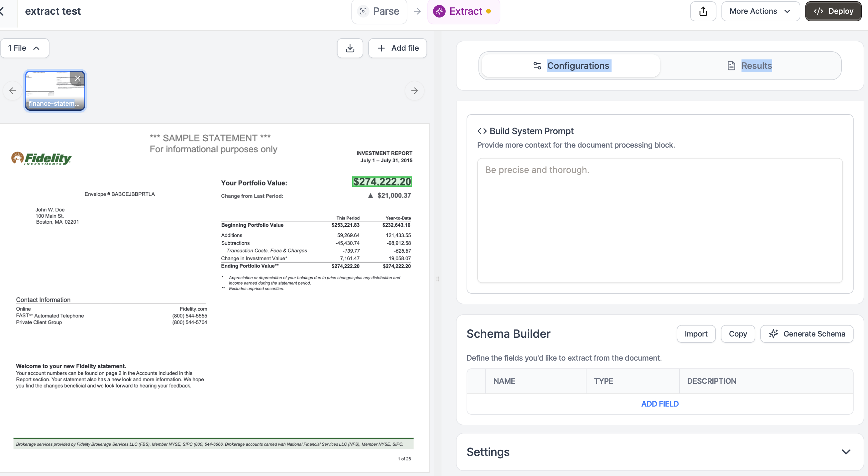Expand the Settings section
This screenshot has height=476, width=868.
pyautogui.click(x=846, y=452)
